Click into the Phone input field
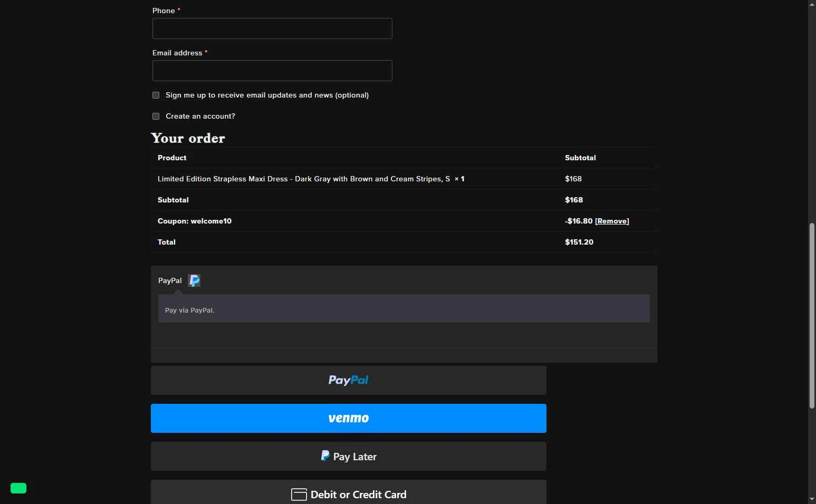The height and width of the screenshot is (504, 816). pyautogui.click(x=272, y=28)
